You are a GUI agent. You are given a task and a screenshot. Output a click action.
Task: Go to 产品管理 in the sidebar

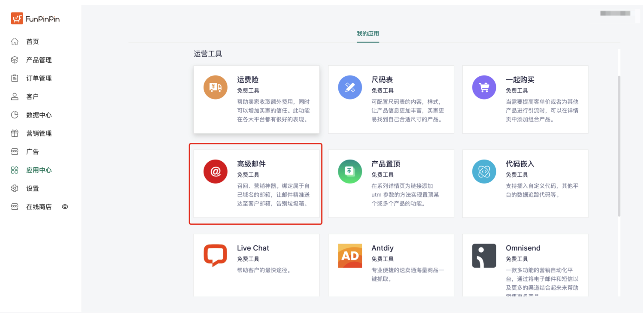point(39,60)
